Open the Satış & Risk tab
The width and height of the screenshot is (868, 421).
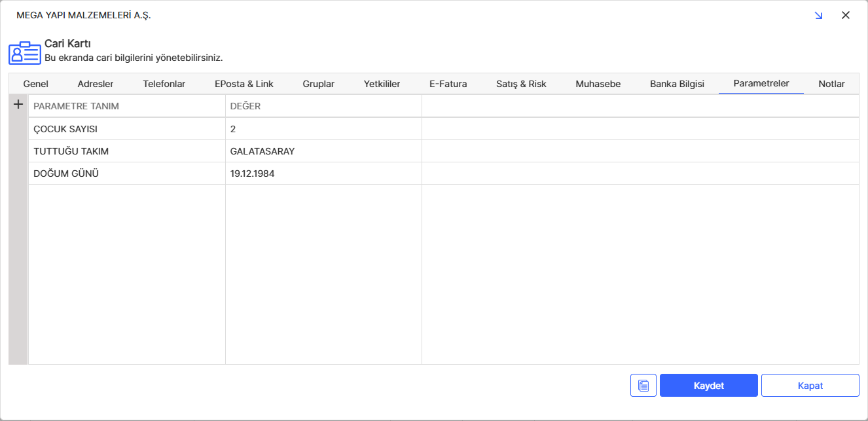tap(521, 84)
